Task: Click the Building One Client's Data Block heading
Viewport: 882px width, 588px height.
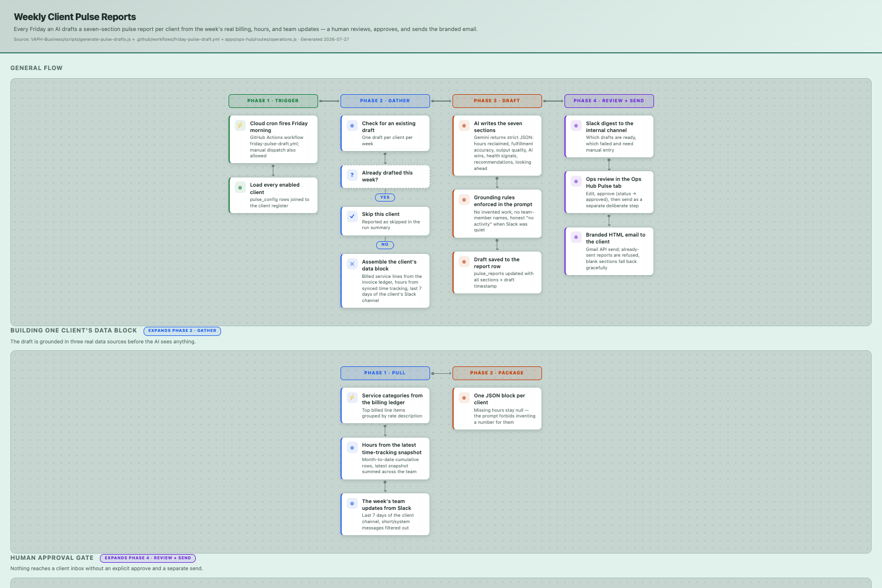Action: click(x=74, y=331)
